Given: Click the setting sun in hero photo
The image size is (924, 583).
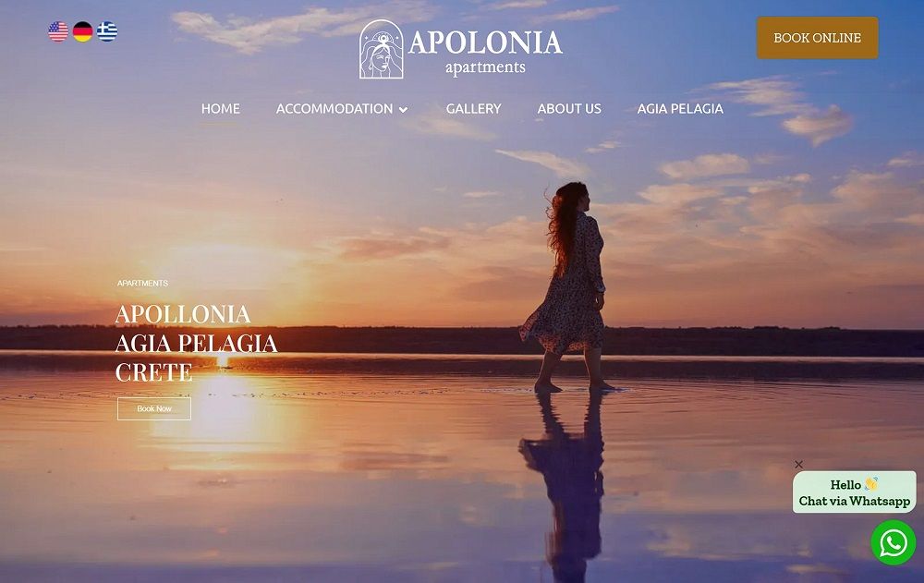Looking at the screenshot, I should 223,359.
